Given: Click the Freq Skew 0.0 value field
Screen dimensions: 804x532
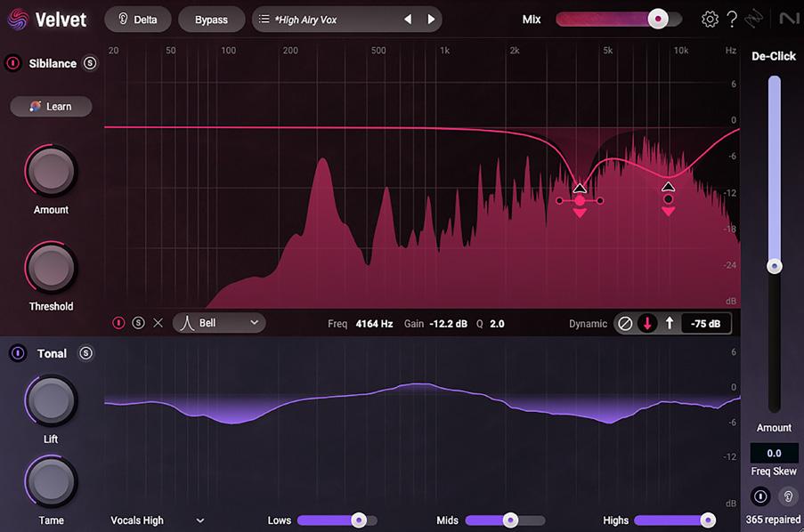Looking at the screenshot, I should point(775,453).
